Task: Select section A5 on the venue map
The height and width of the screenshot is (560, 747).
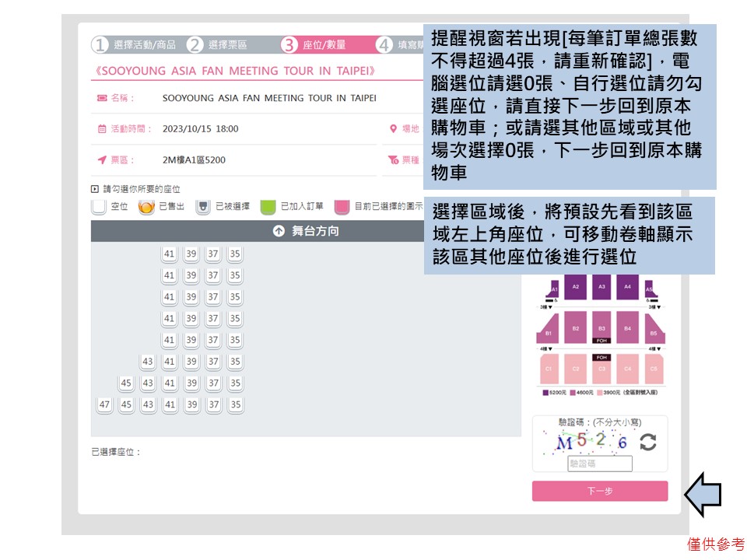Action: point(651,289)
